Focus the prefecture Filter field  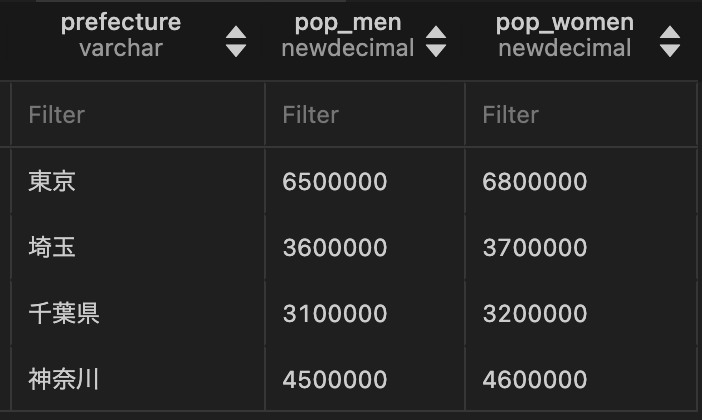click(138, 115)
